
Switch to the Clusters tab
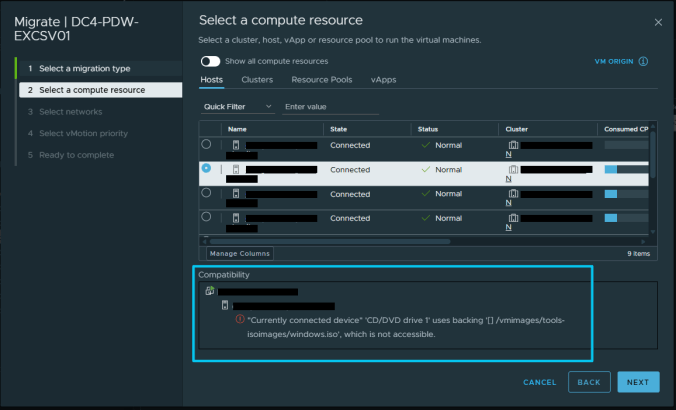[257, 79]
